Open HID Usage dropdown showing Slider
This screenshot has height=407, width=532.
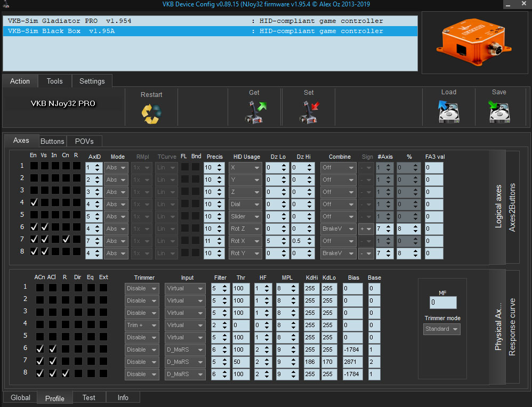coord(245,216)
